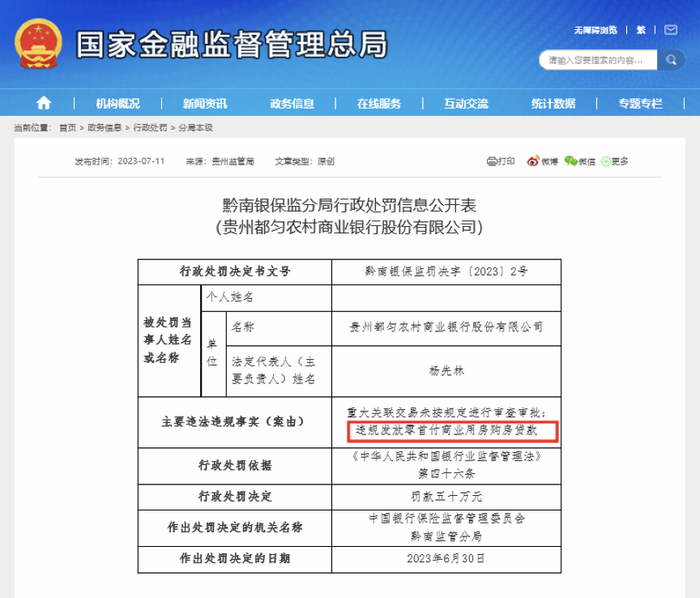Viewport: 700px width, 598px height.
Task: Go to 政务信息 in breadcrumb
Action: tap(104, 128)
